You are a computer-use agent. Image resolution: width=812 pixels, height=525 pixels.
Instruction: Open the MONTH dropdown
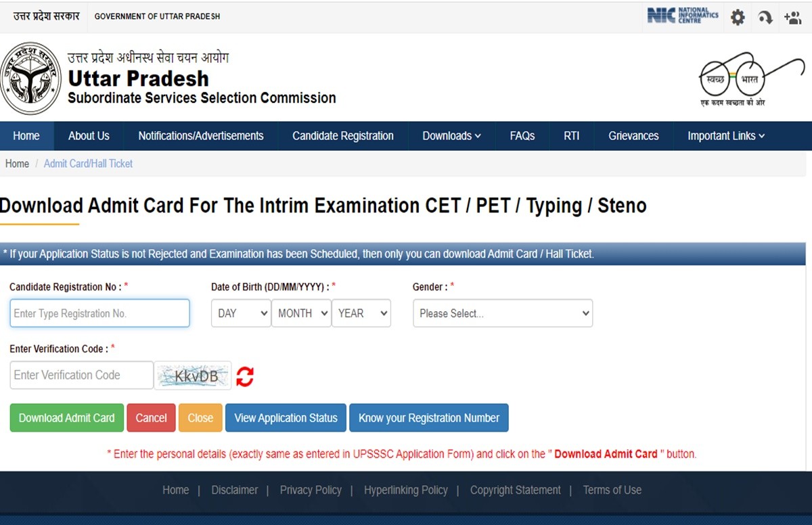coord(301,313)
